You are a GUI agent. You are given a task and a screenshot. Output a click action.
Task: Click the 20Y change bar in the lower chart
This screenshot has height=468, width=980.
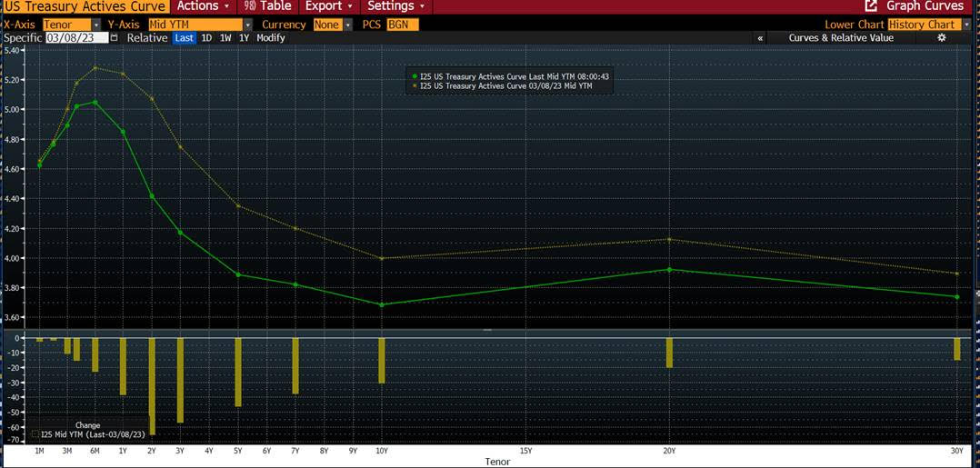669,353
